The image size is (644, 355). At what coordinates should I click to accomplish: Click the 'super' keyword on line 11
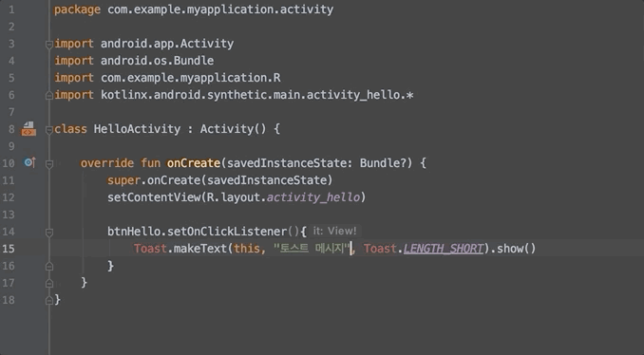(x=124, y=180)
